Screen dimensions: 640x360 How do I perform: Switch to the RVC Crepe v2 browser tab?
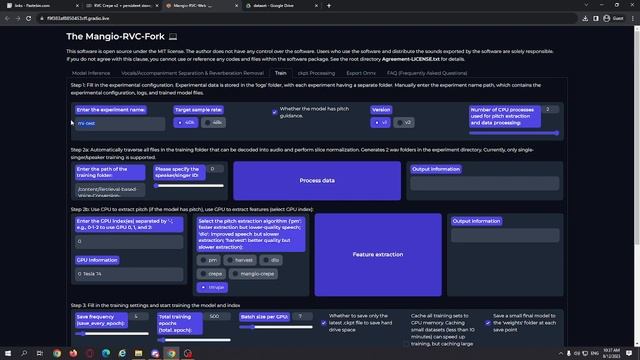[x=122, y=6]
